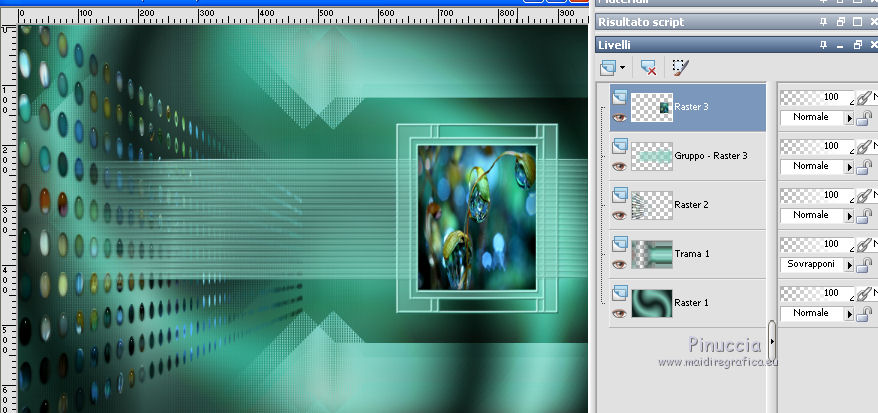Click the link chain icon for Raster 2
The image size is (878, 413).
click(864, 196)
